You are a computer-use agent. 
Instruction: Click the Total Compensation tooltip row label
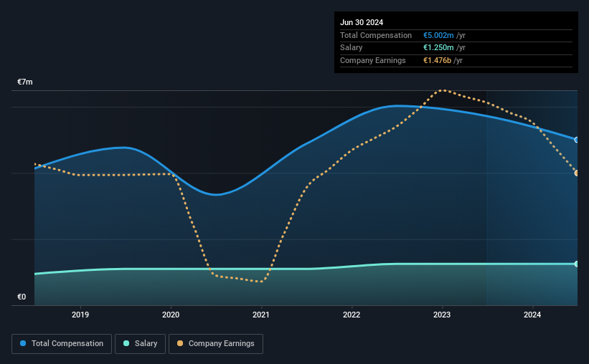(376, 35)
